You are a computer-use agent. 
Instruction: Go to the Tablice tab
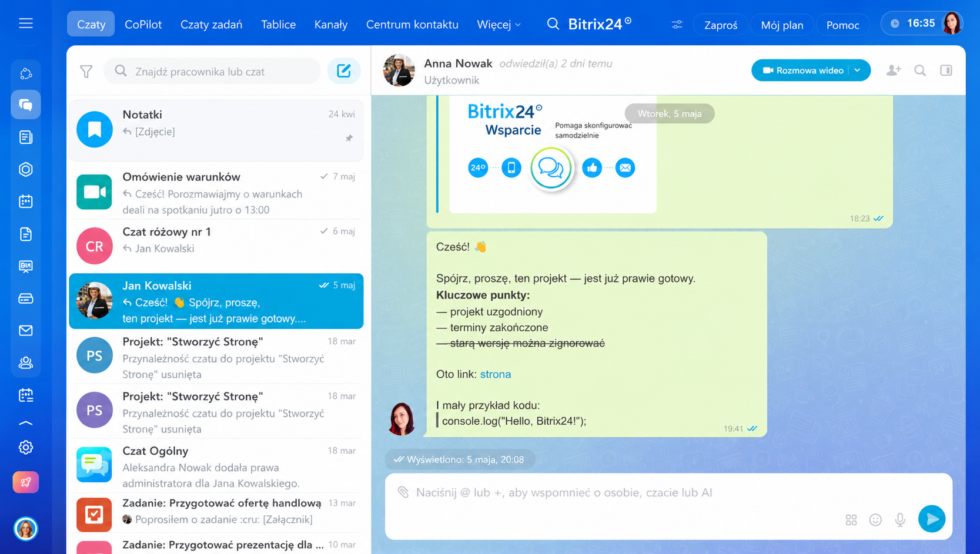(279, 25)
